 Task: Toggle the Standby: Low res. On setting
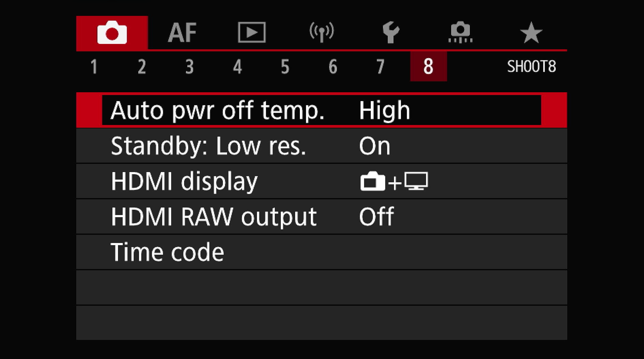point(374,146)
